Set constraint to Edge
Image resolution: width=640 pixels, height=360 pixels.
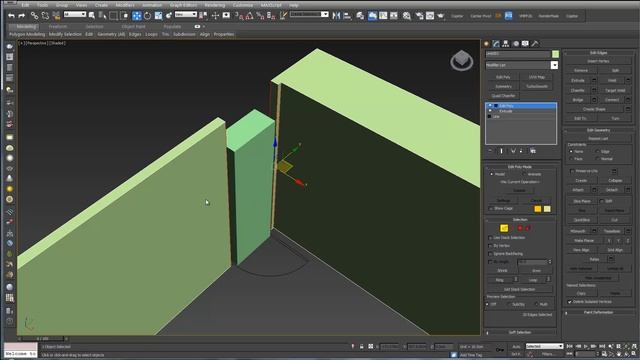[x=597, y=151]
